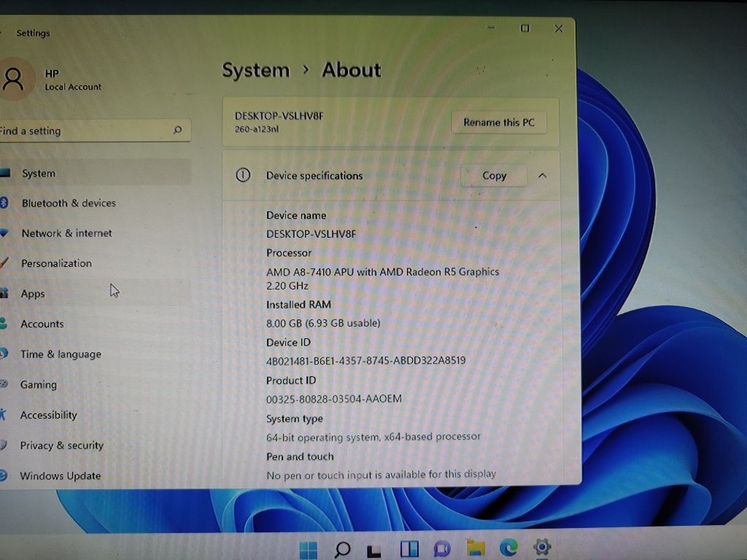Open taskbar Search magnifier icon
This screenshot has height=560, width=747.
(342, 550)
